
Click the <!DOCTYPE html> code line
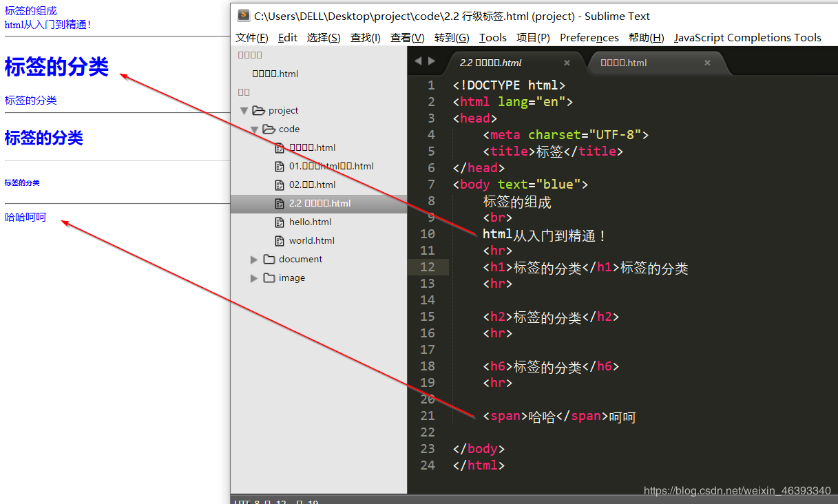tap(509, 85)
